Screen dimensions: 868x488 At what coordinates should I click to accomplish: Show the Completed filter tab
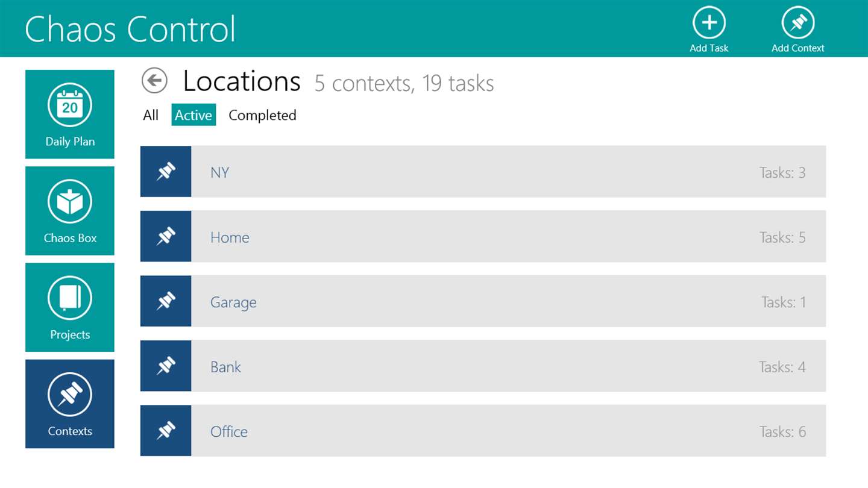click(x=262, y=115)
